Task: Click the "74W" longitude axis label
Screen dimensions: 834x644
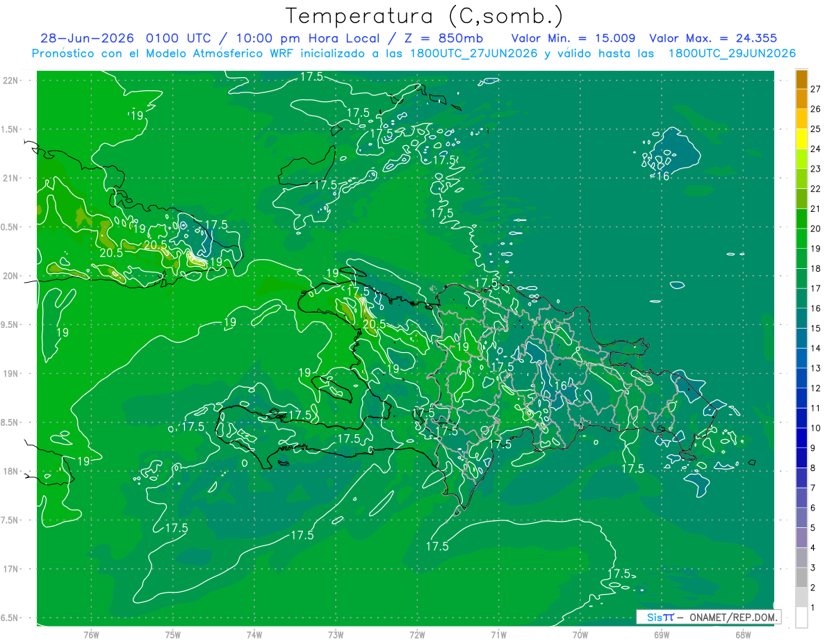Action: 254,635
